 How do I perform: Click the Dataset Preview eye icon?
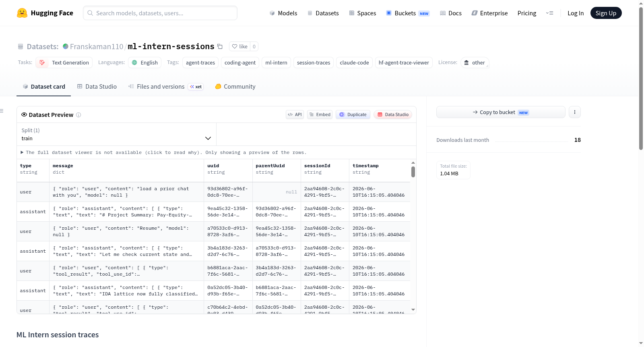[x=24, y=114]
